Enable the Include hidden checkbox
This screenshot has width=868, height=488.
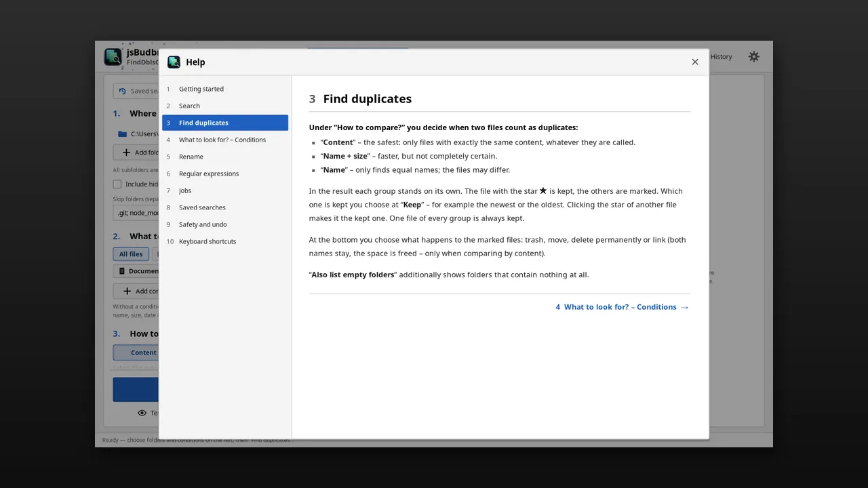click(x=117, y=184)
